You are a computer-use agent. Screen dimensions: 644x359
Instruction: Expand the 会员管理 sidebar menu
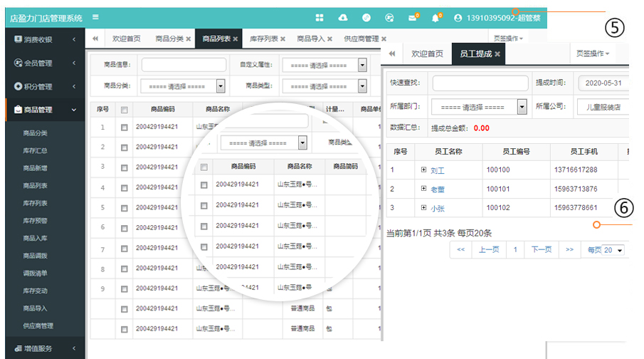pyautogui.click(x=45, y=63)
